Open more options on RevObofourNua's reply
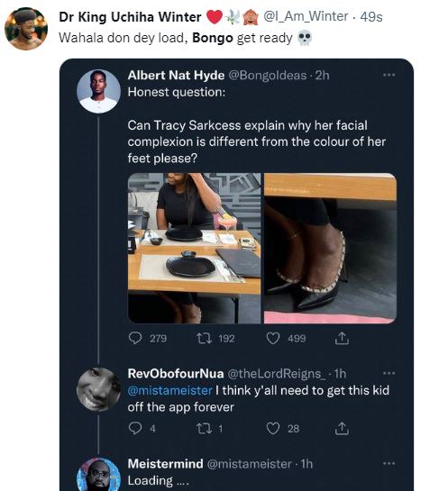The height and width of the screenshot is (491, 448). 389,373
